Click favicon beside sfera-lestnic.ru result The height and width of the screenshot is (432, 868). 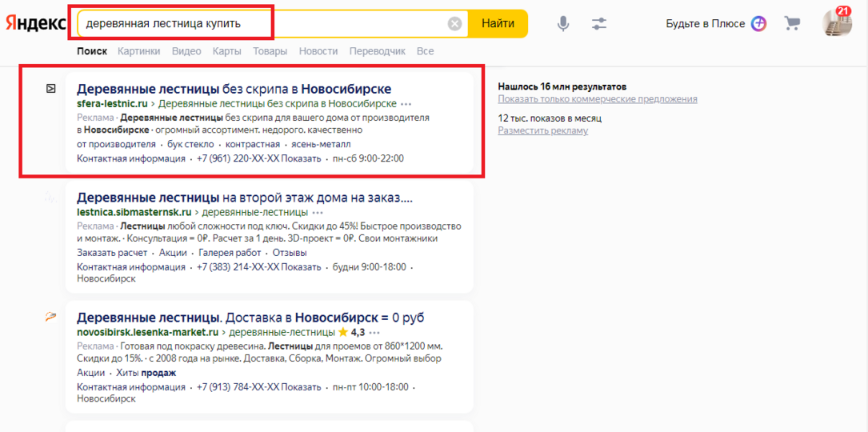(x=50, y=87)
